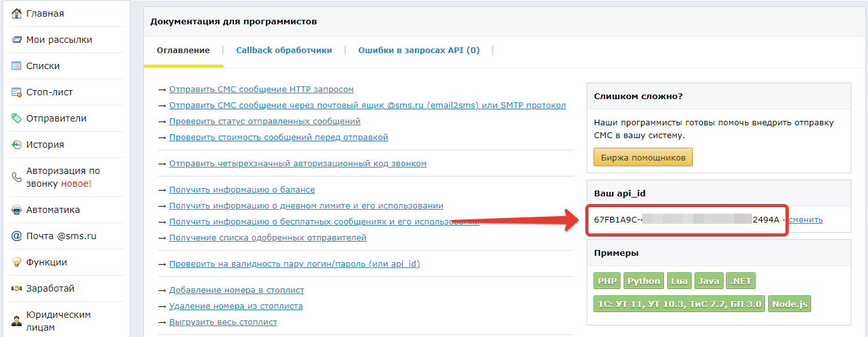
Task: Click the Слишком сложно? heading
Action: [x=638, y=97]
